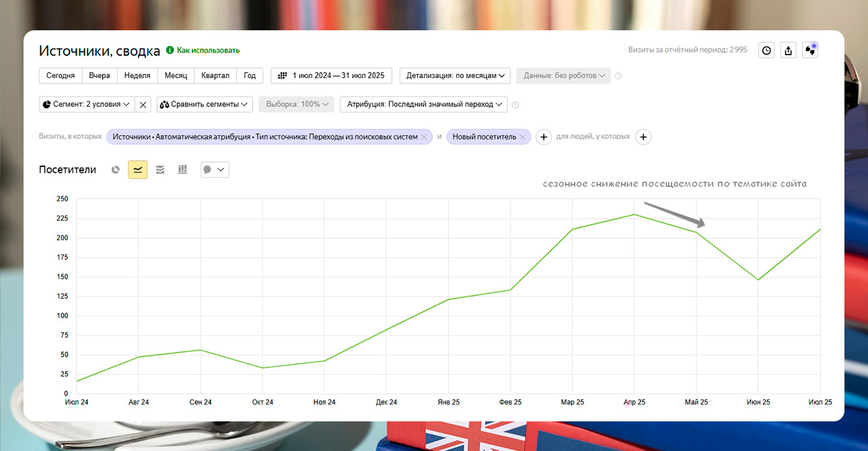Click the Сравнить сегменты button
The image size is (868, 451).
point(205,104)
